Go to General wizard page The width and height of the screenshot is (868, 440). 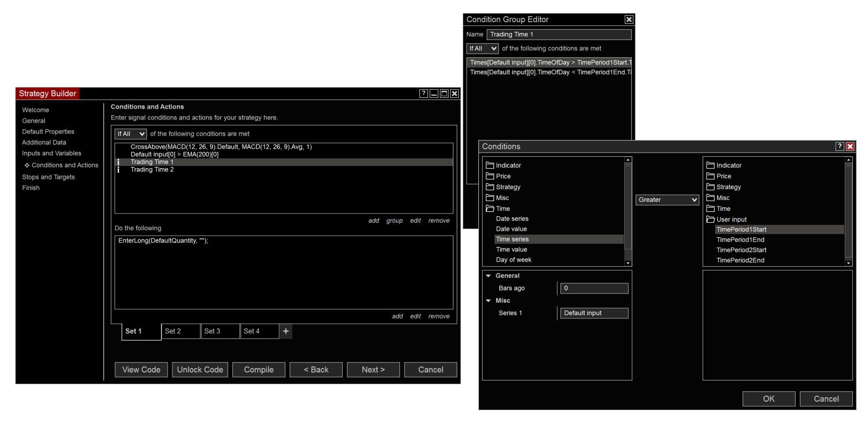(34, 121)
